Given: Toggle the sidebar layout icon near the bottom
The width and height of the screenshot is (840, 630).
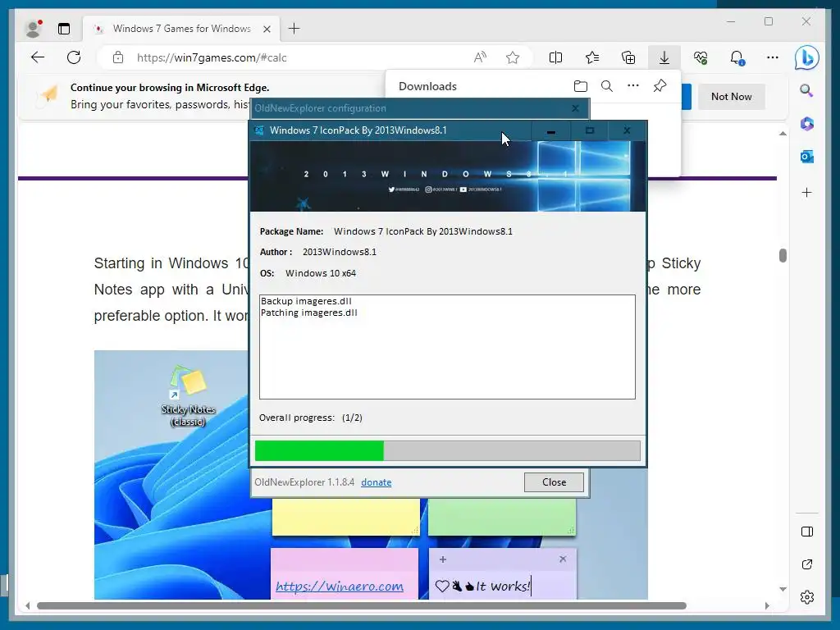Looking at the screenshot, I should 807,532.
